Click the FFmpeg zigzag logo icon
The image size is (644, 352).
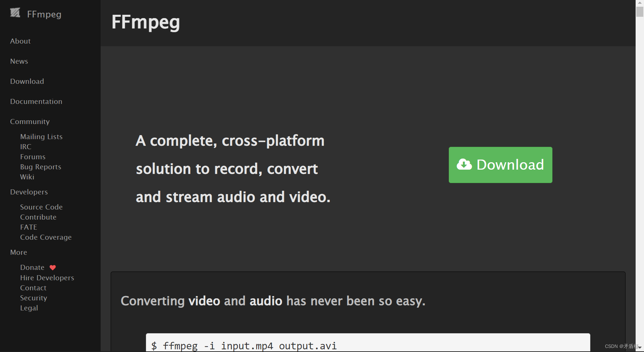point(15,13)
